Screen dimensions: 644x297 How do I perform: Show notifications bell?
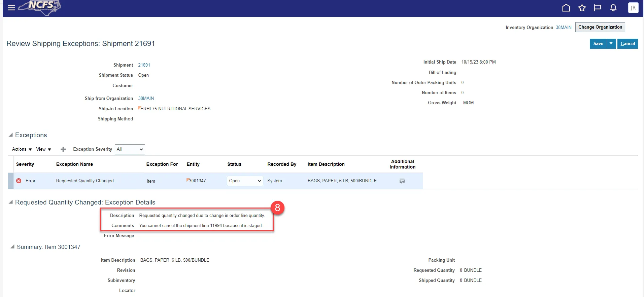tap(613, 8)
